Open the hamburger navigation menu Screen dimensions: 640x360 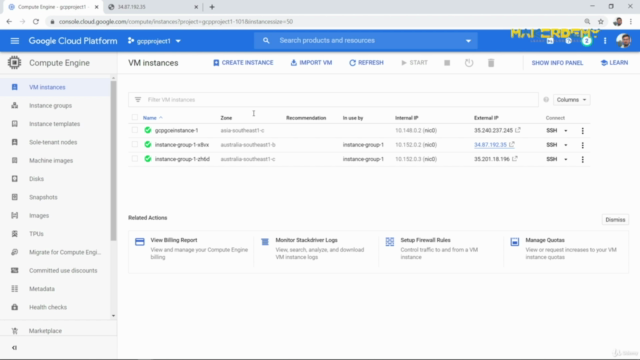(x=15, y=41)
